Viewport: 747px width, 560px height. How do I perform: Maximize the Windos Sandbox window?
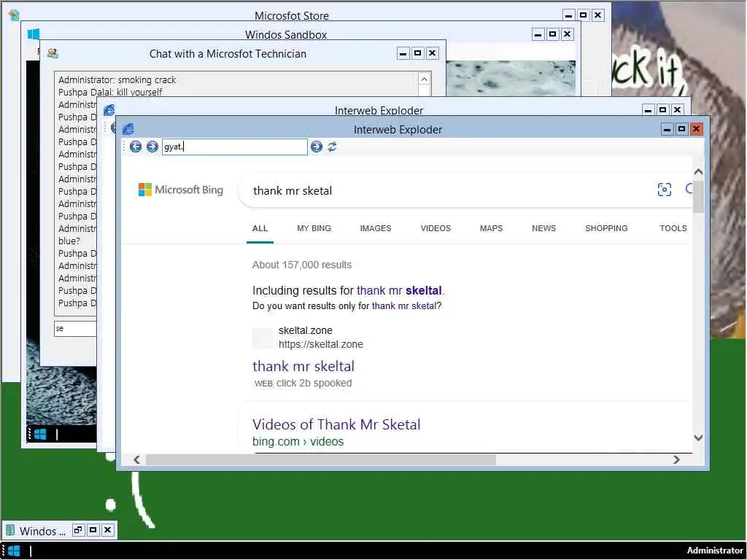point(552,34)
